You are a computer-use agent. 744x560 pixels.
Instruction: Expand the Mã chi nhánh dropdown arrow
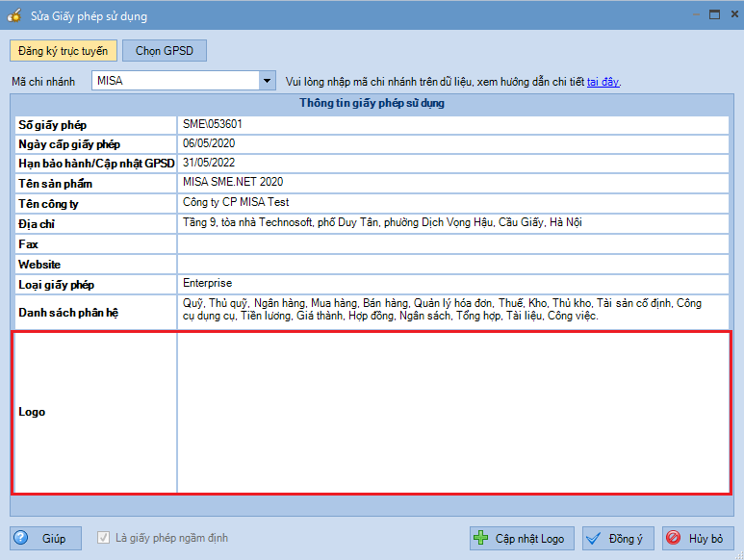click(x=268, y=81)
